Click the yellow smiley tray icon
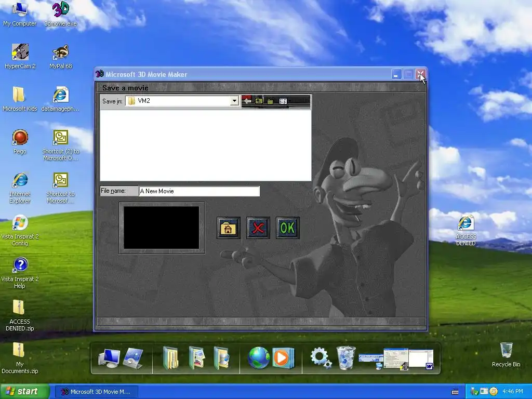Viewport: 532px width, 399px height. click(494, 392)
